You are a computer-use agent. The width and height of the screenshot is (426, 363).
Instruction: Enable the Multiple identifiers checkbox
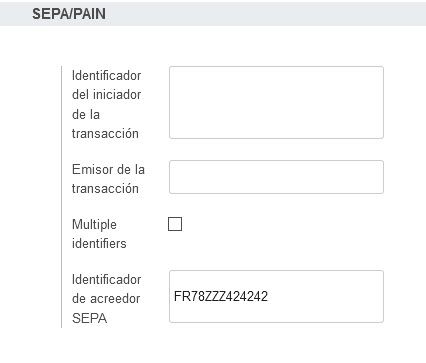pos(175,224)
